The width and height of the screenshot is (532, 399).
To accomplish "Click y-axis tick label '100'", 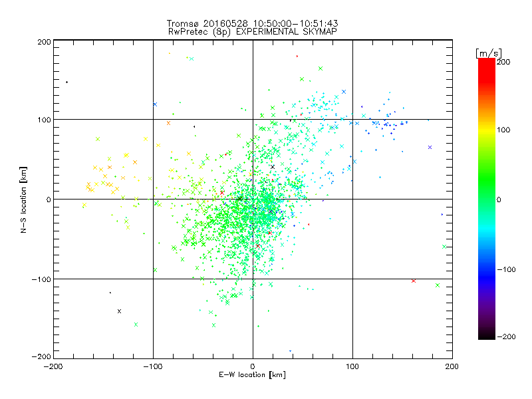I will (44, 120).
